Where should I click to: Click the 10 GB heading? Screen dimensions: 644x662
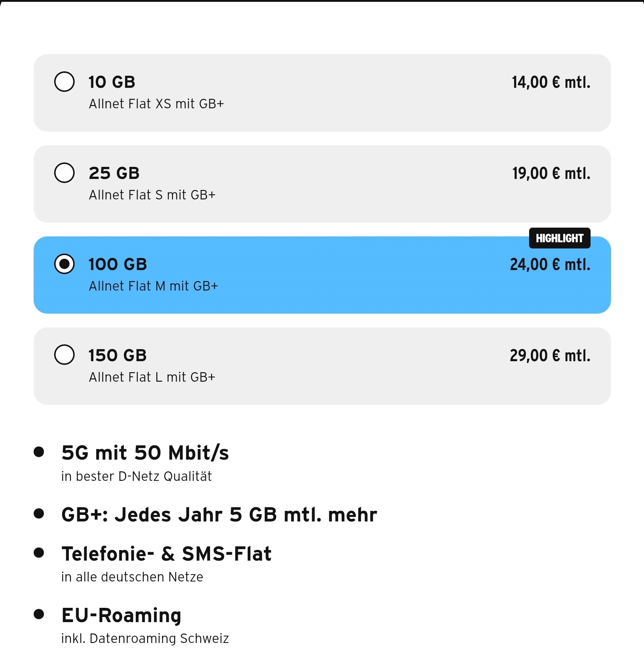click(112, 82)
